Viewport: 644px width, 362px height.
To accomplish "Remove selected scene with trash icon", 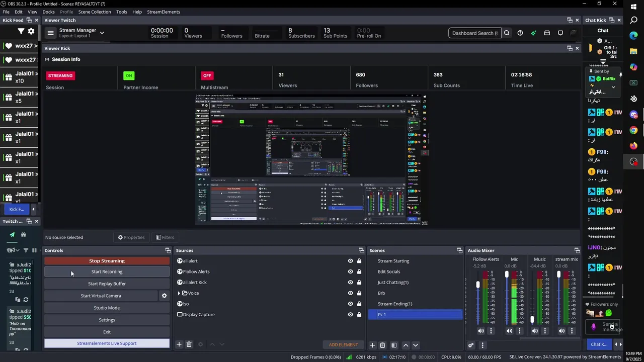I will coord(382,345).
